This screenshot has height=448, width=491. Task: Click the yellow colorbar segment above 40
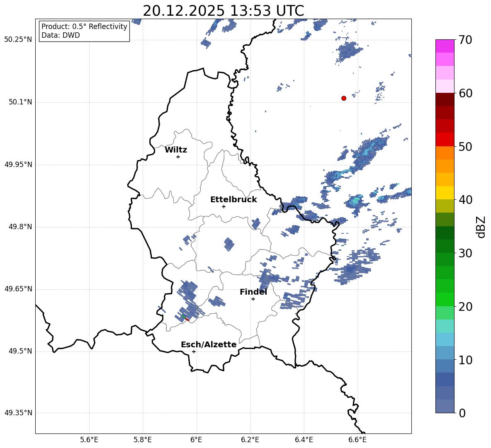click(445, 193)
